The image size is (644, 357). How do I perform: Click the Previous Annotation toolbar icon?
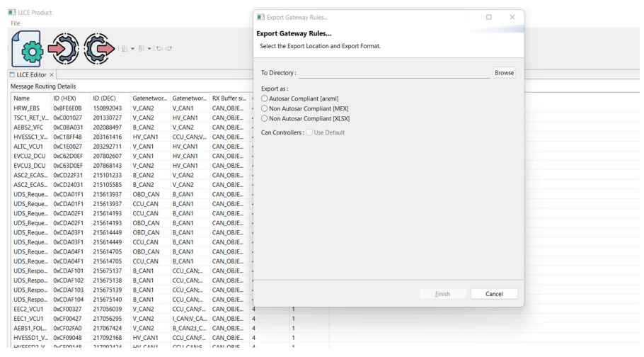pos(141,49)
